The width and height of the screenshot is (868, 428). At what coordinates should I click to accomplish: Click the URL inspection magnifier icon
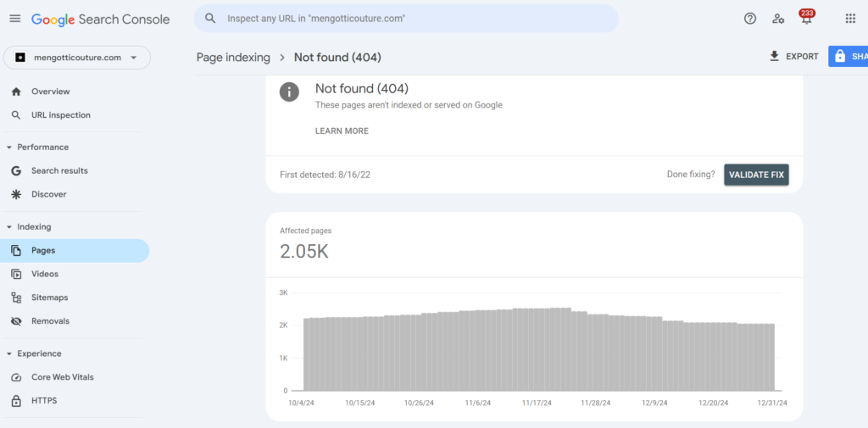(x=16, y=115)
